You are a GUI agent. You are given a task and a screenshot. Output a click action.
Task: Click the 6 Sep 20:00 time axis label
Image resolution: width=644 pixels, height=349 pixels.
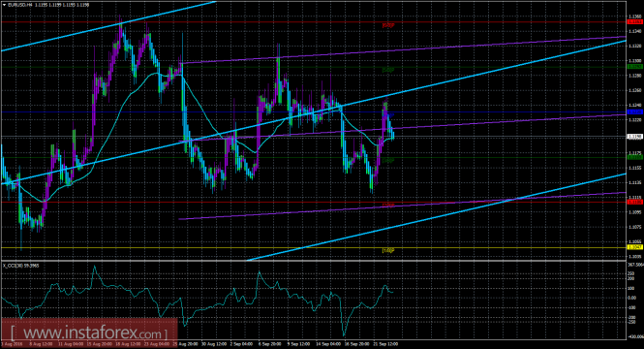point(269,343)
